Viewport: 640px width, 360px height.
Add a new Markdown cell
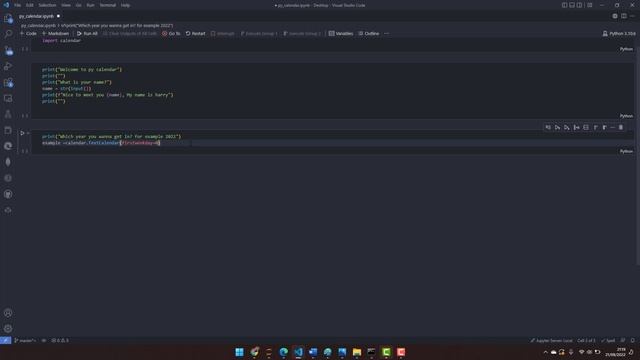click(x=56, y=33)
